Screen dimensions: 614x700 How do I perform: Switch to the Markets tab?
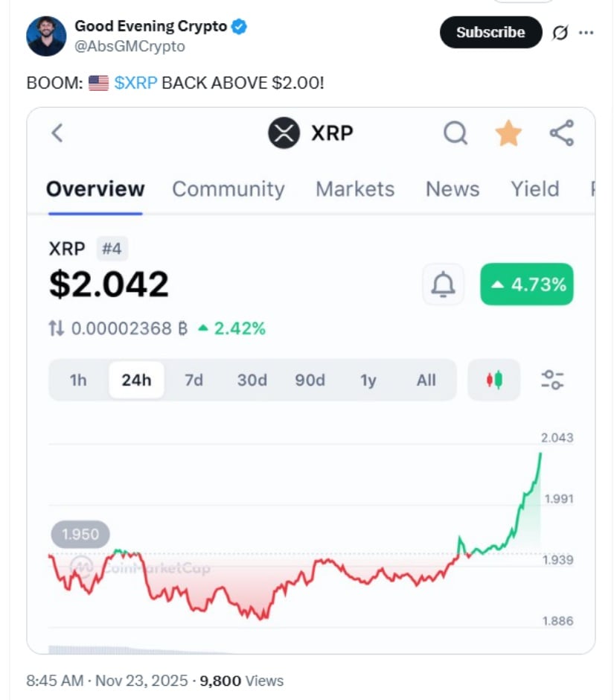(x=355, y=189)
